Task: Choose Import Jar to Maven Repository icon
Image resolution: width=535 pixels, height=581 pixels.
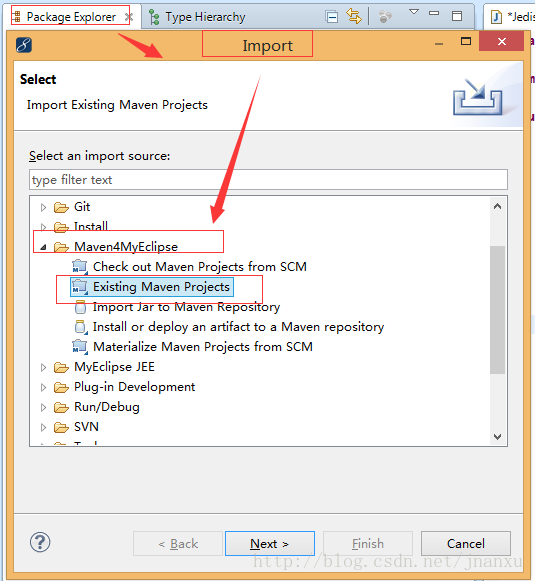Action: tap(80, 307)
